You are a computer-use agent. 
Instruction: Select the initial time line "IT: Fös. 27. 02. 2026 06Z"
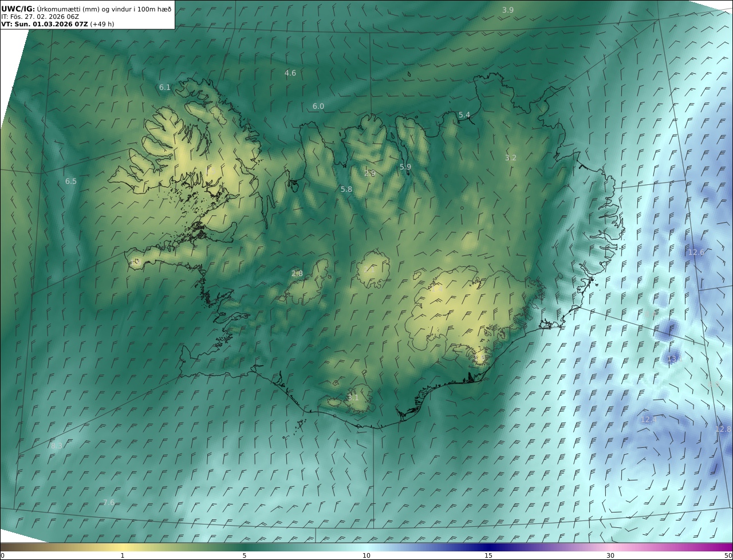click(40, 17)
